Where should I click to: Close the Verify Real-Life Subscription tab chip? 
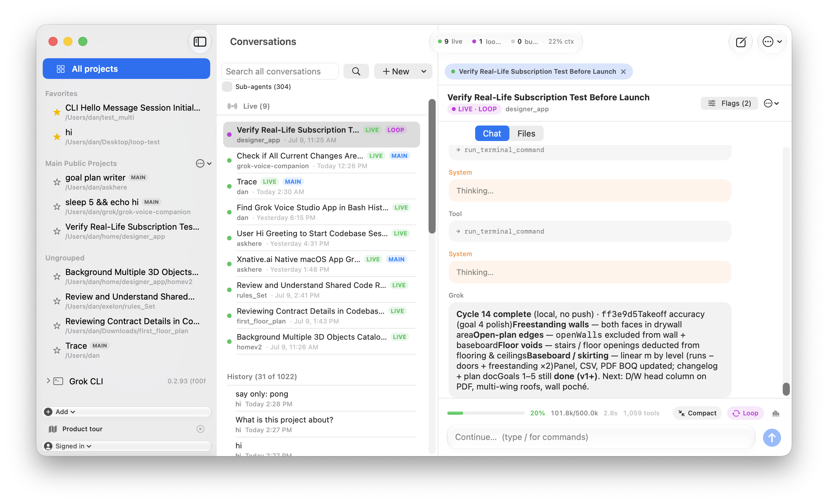coord(623,71)
